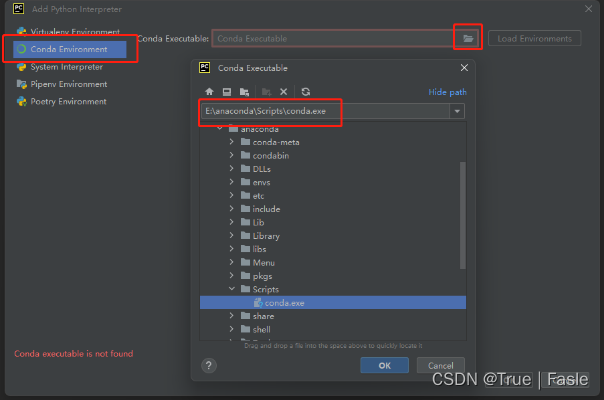Click the new folder toolbar icon

(x=267, y=92)
